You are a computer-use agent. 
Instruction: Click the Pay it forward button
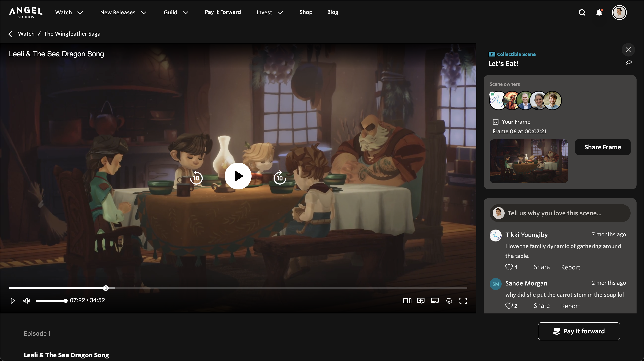579,331
